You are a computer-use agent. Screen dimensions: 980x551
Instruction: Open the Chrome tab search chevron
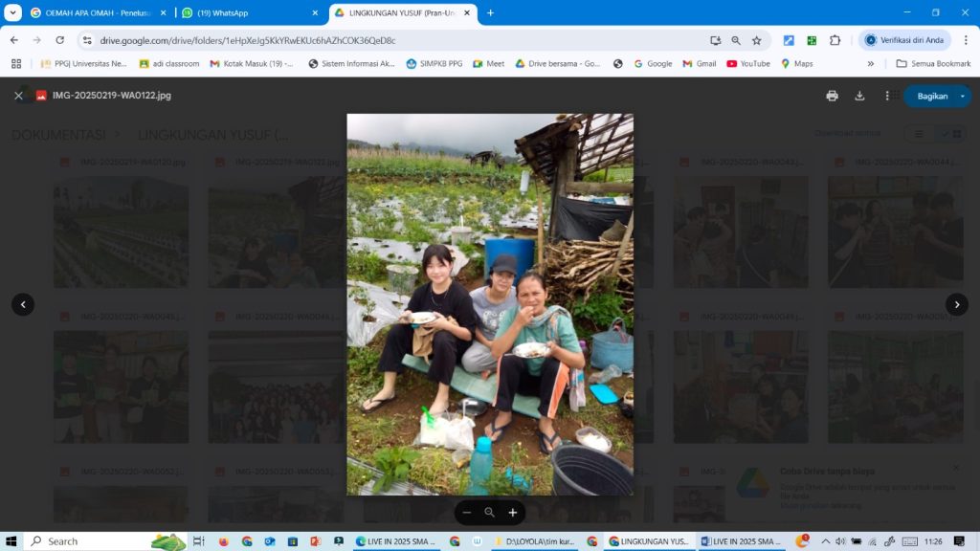(x=13, y=12)
